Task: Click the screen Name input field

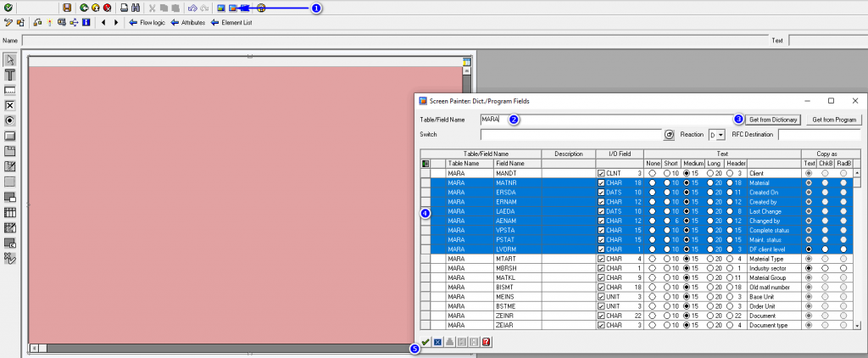Action: pyautogui.click(x=395, y=41)
